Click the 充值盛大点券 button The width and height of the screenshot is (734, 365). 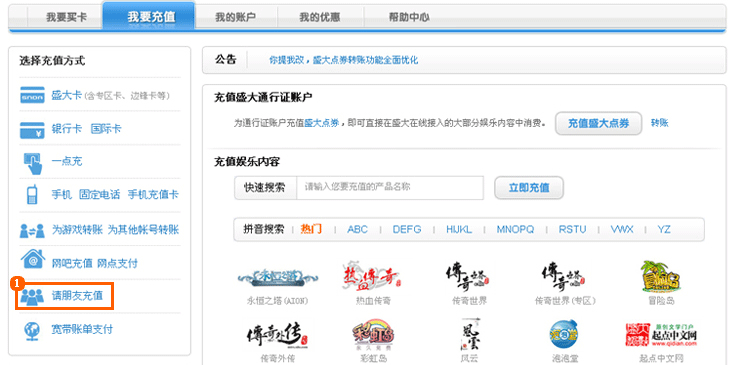coord(598,124)
